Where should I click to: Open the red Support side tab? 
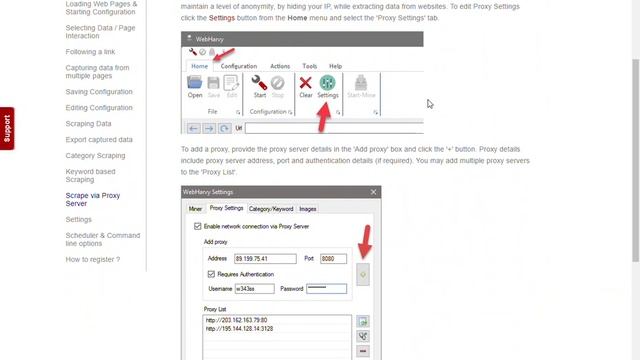tap(7, 129)
